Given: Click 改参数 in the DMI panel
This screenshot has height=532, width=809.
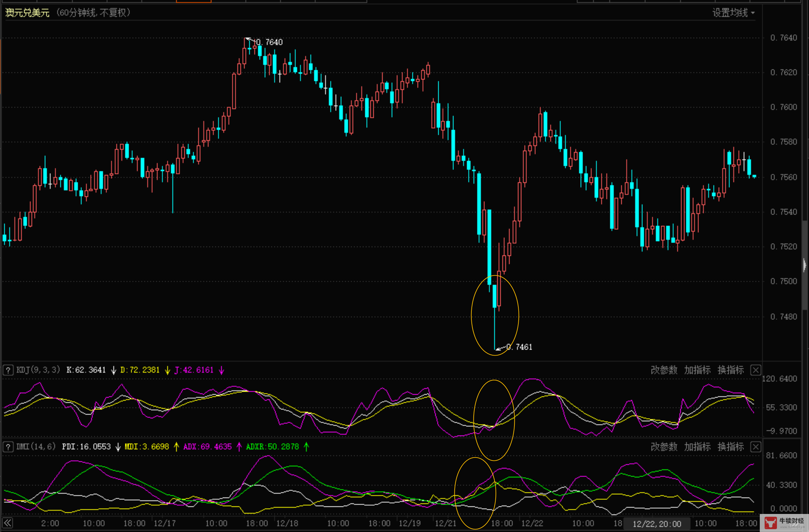Looking at the screenshot, I should point(664,447).
